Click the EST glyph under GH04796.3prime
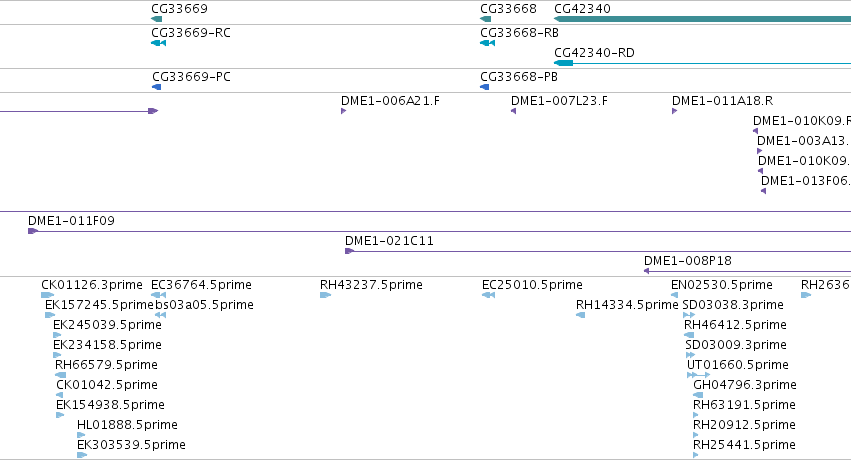This screenshot has height=460, width=851. pos(698,395)
